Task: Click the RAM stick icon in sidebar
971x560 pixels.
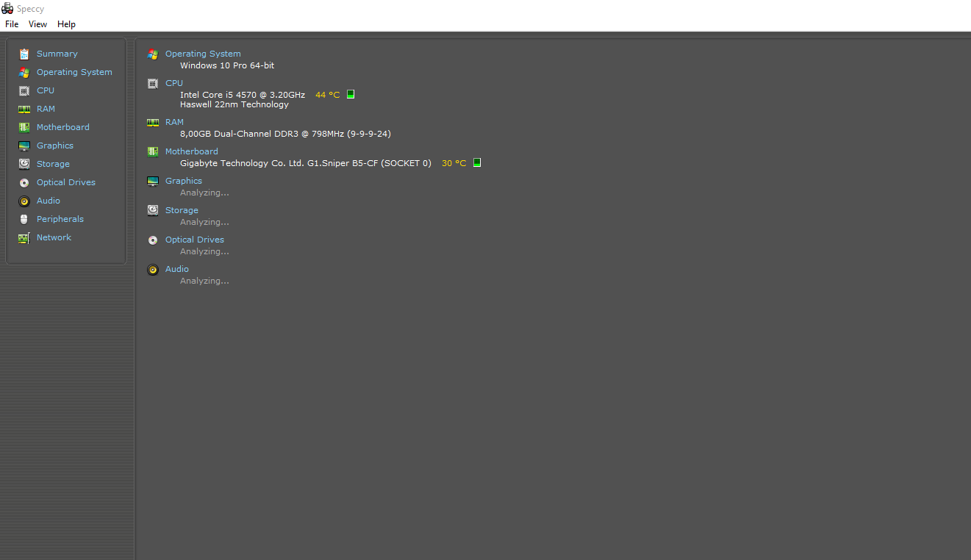Action: click(x=24, y=109)
